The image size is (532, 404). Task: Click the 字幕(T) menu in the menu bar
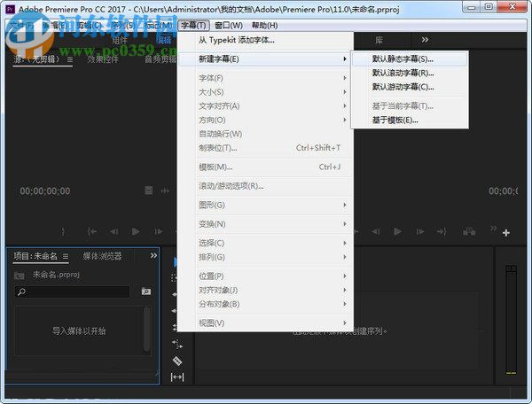click(193, 26)
